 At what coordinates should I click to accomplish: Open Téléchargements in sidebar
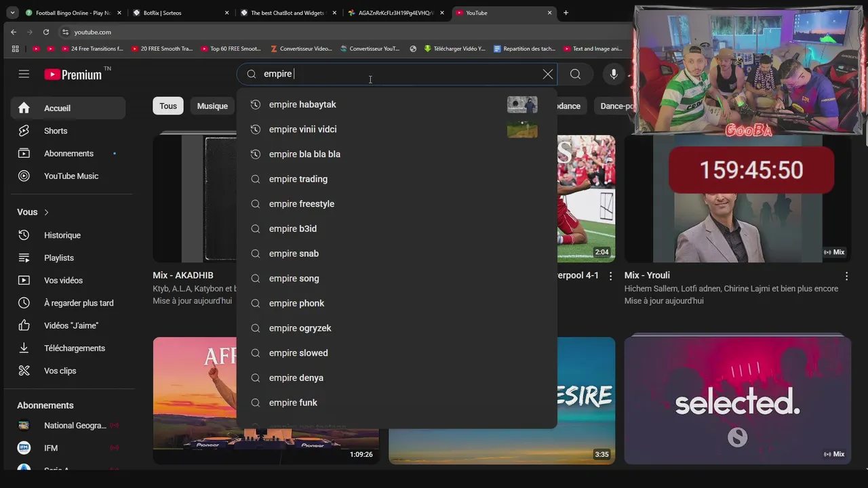[68, 348]
